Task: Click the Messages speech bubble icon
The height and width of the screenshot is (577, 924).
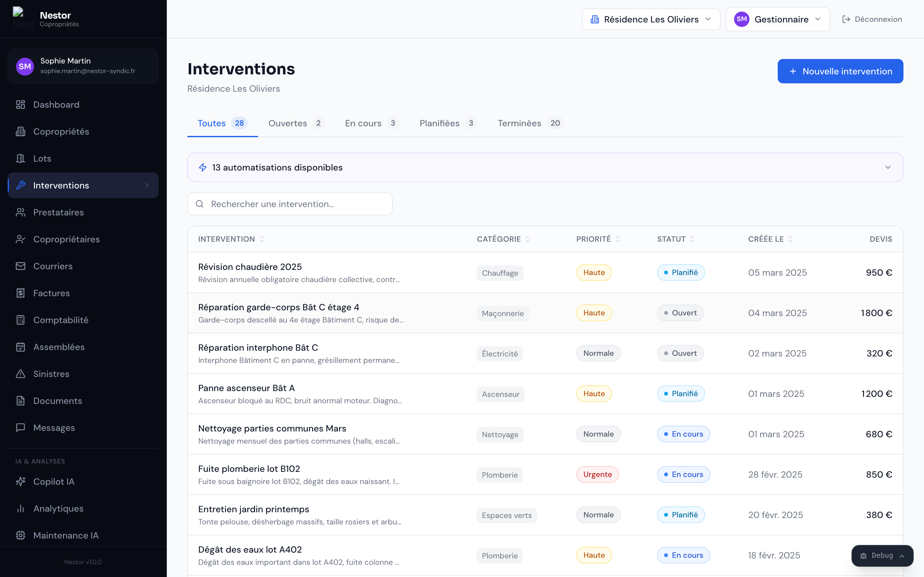Action: coord(21,427)
